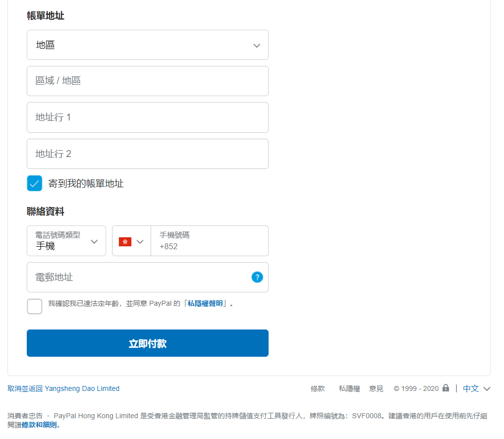Click the 立即付款 pay now button
Image resolution: width=504 pixels, height=439 pixels.
(x=148, y=343)
